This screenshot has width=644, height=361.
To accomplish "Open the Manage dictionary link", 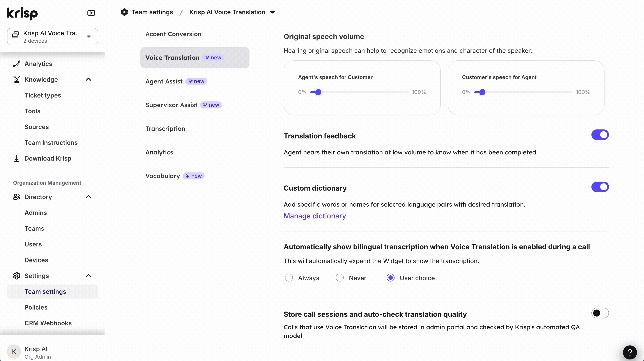I will coord(315,216).
